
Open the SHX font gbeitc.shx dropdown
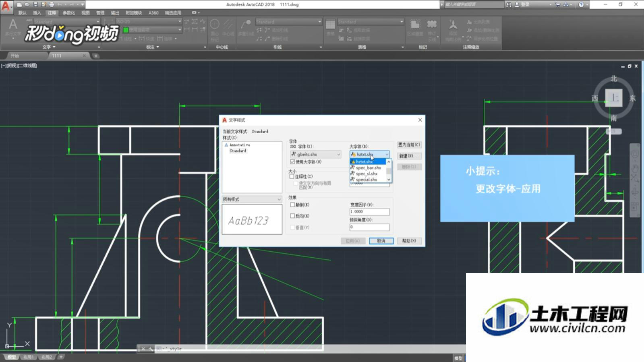(x=316, y=154)
